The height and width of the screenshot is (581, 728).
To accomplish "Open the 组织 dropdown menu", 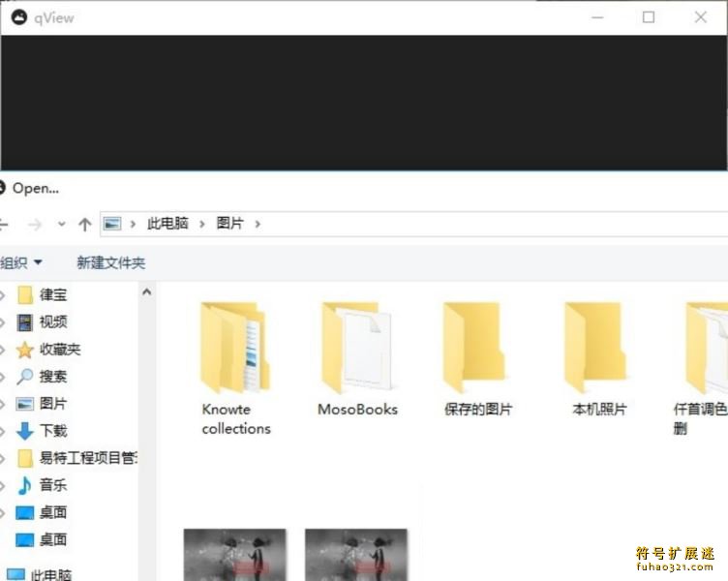I will (x=21, y=262).
